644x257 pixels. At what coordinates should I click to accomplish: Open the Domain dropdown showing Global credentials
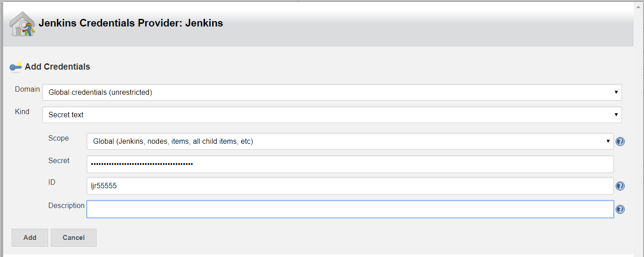coord(332,92)
